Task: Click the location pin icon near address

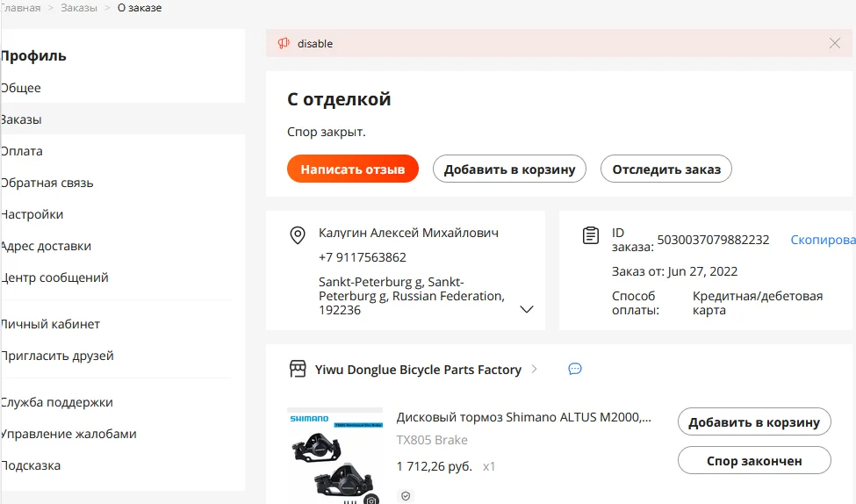Action: click(298, 235)
